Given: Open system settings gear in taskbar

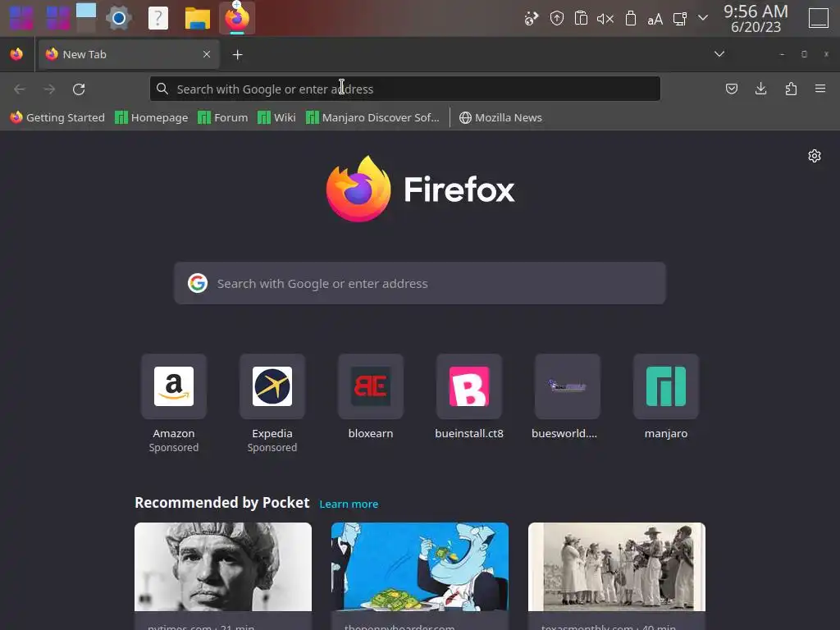Looking at the screenshot, I should click(119, 18).
